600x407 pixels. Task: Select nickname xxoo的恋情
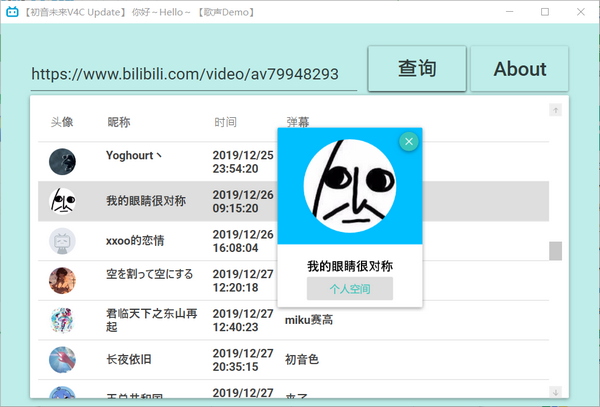tap(135, 241)
